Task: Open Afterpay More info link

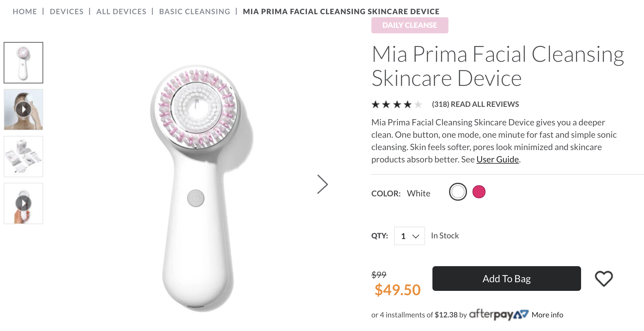Action: 547,315
